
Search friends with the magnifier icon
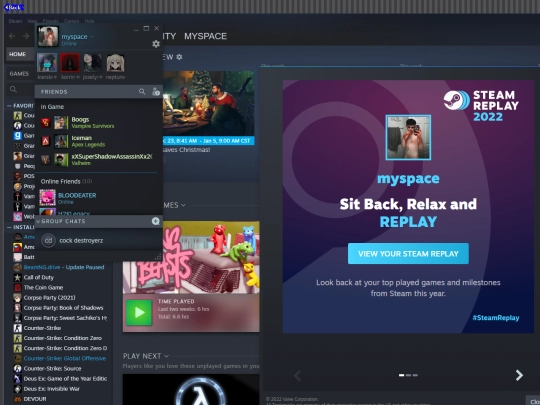click(x=142, y=91)
